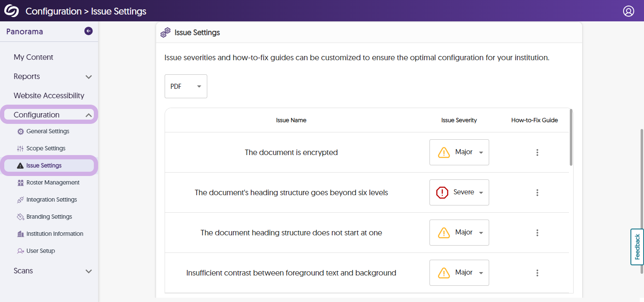Go to User Setup
Screen dimensions: 644x302
point(41,251)
